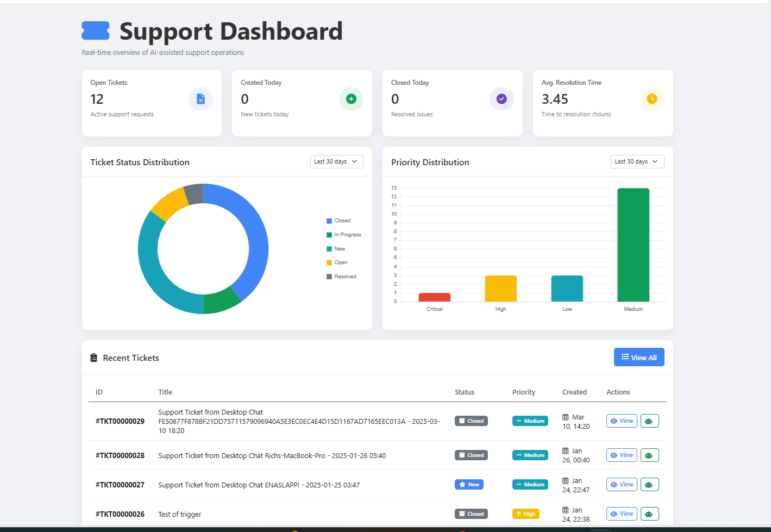Click the ID column header
The height and width of the screenshot is (532, 771).
pyautogui.click(x=99, y=392)
